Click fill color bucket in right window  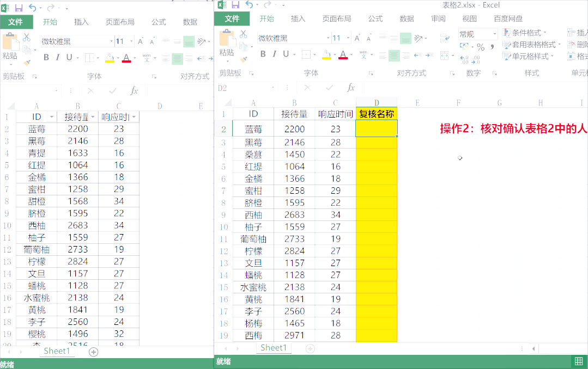point(326,55)
